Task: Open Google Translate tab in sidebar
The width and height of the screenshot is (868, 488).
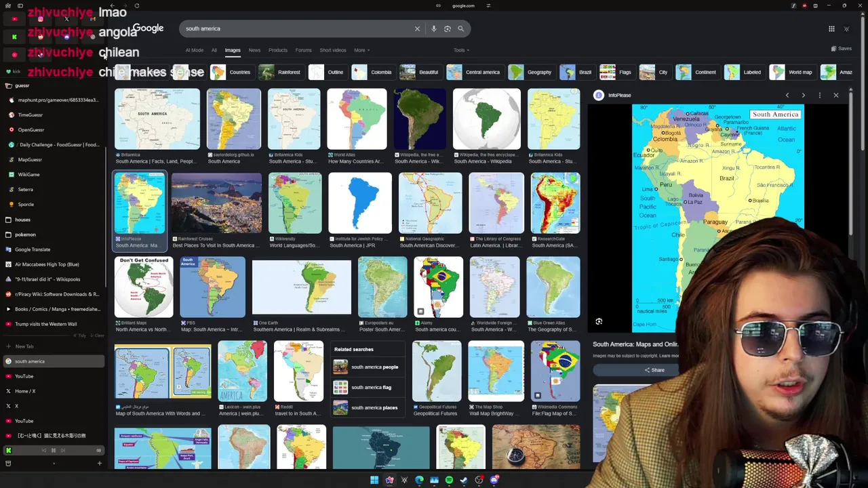Action: pyautogui.click(x=54, y=249)
